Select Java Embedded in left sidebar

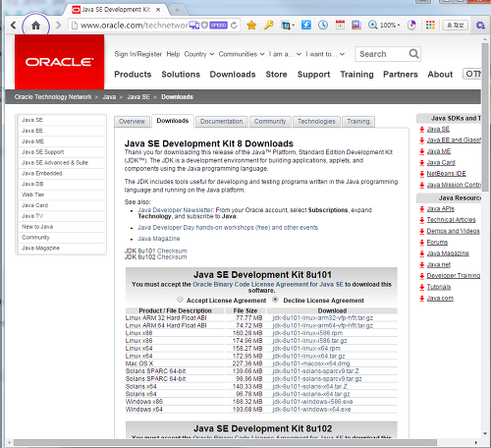point(61,174)
